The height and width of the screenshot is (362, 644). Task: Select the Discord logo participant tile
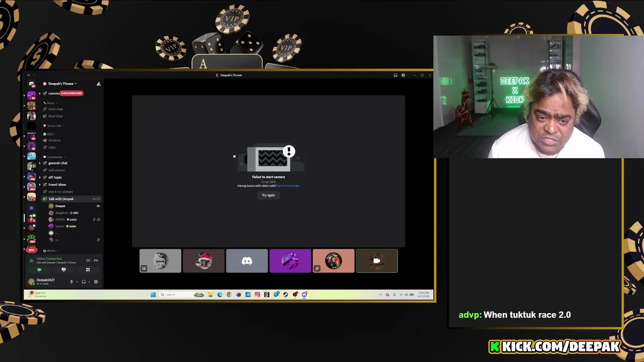pyautogui.click(x=247, y=261)
